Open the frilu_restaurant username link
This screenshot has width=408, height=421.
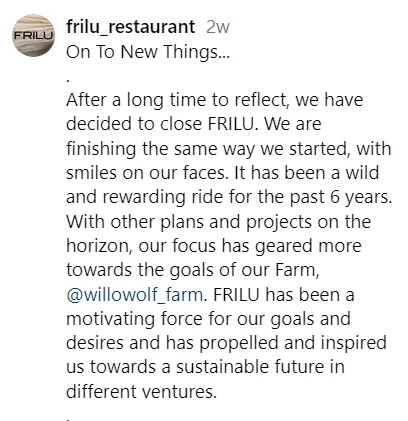(131, 27)
